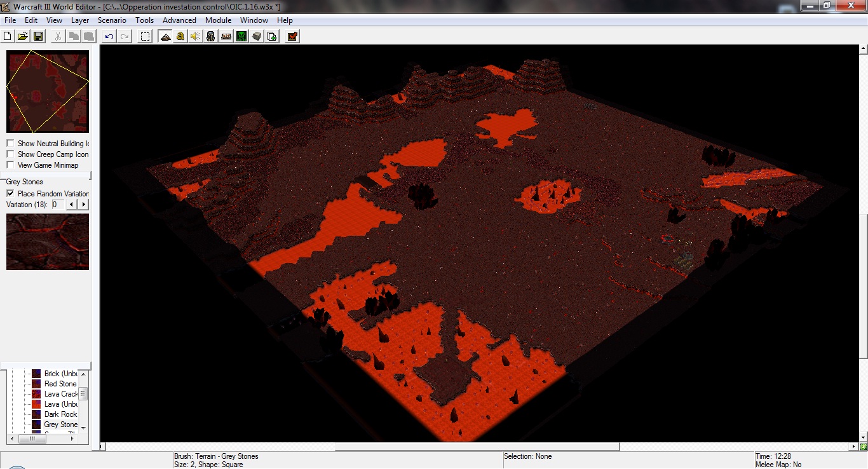Click the Grey Stones texture preview

coord(48,241)
